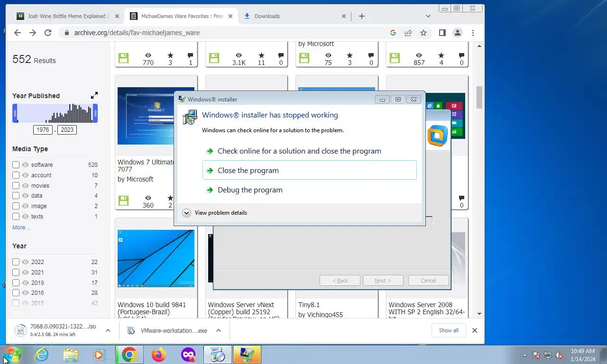The width and height of the screenshot is (607, 364).
Task: Click the 2023 end year field
Action: (x=67, y=130)
